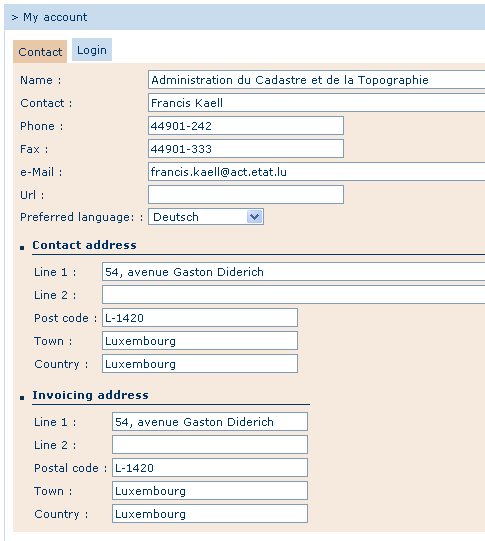This screenshot has width=485, height=541.
Task: Click Invoicing address Line 1 field
Action: coord(210,422)
